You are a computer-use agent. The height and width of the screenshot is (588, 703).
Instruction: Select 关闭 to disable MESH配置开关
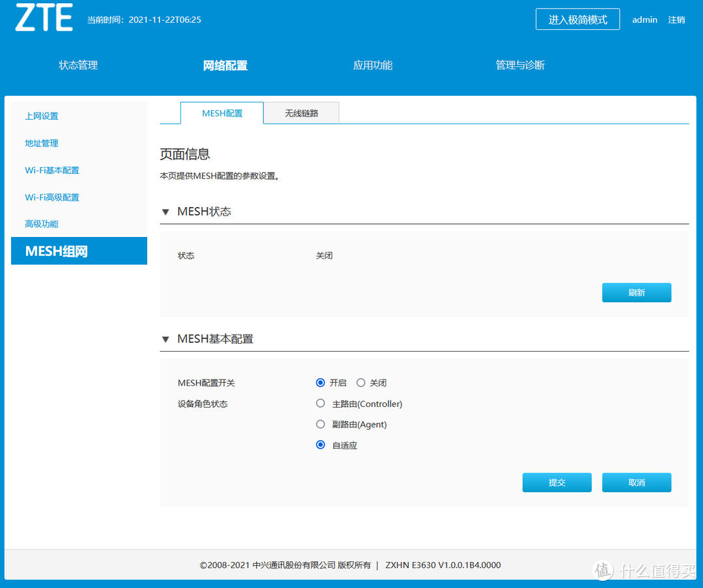pos(361,383)
